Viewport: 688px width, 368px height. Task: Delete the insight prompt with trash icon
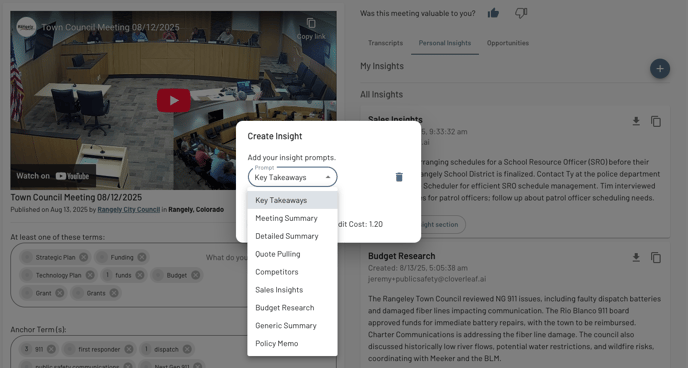[399, 177]
